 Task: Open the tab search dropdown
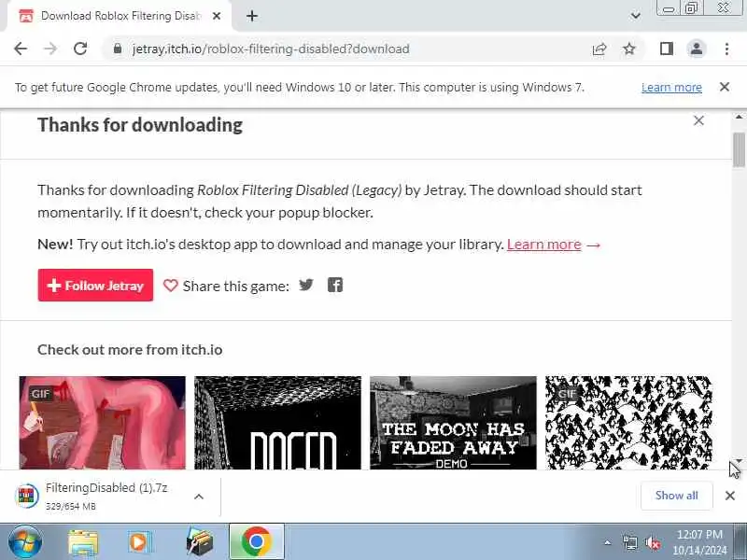pos(635,16)
